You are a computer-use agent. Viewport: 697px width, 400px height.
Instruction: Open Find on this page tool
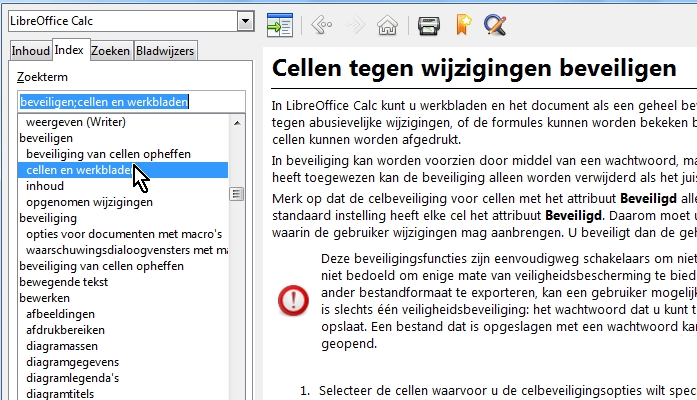pyautogui.click(x=495, y=25)
